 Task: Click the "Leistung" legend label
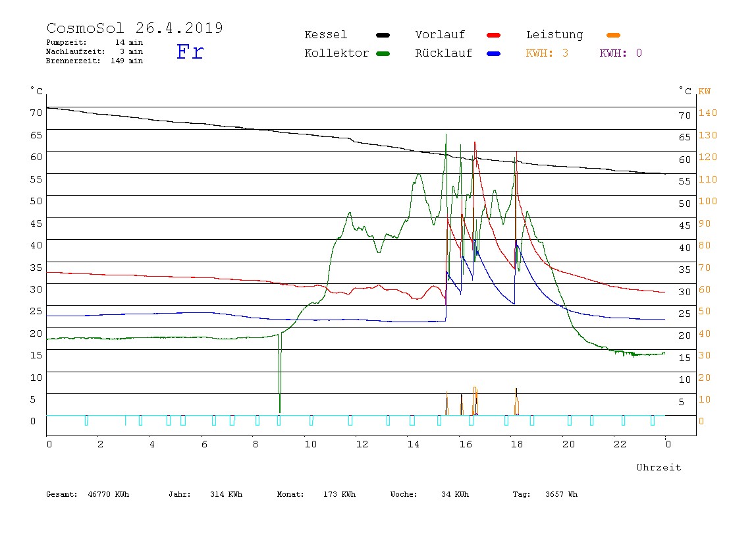[x=554, y=35]
